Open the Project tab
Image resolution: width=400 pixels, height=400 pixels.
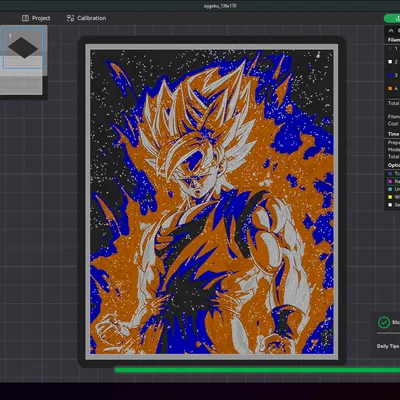pos(36,18)
